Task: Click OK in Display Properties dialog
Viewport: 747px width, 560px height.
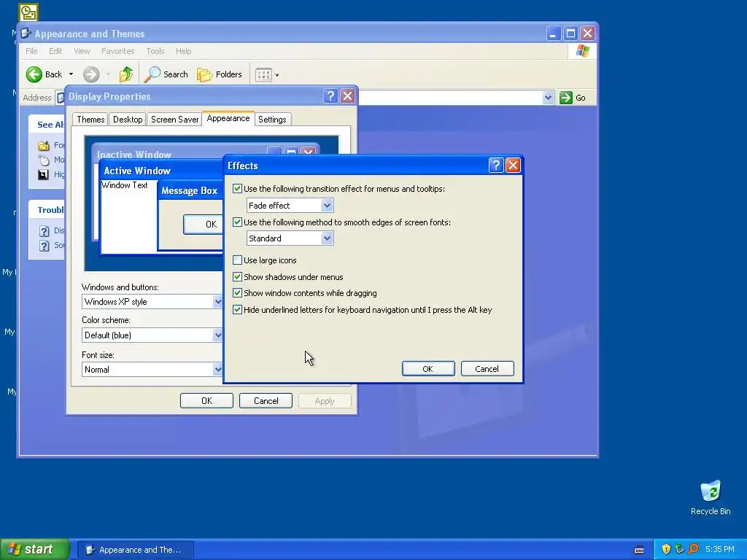Action: tap(206, 401)
